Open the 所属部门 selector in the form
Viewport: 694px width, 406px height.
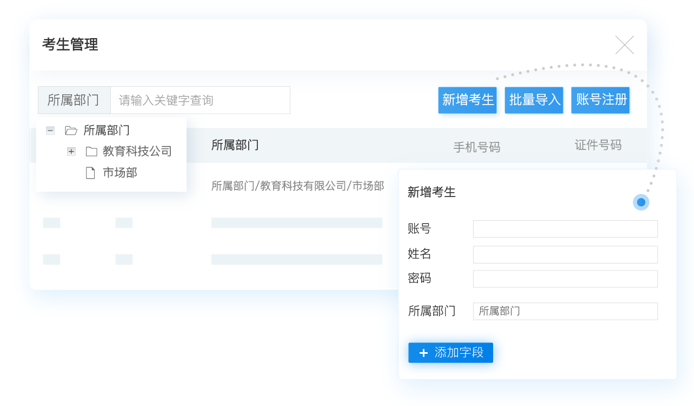click(565, 311)
